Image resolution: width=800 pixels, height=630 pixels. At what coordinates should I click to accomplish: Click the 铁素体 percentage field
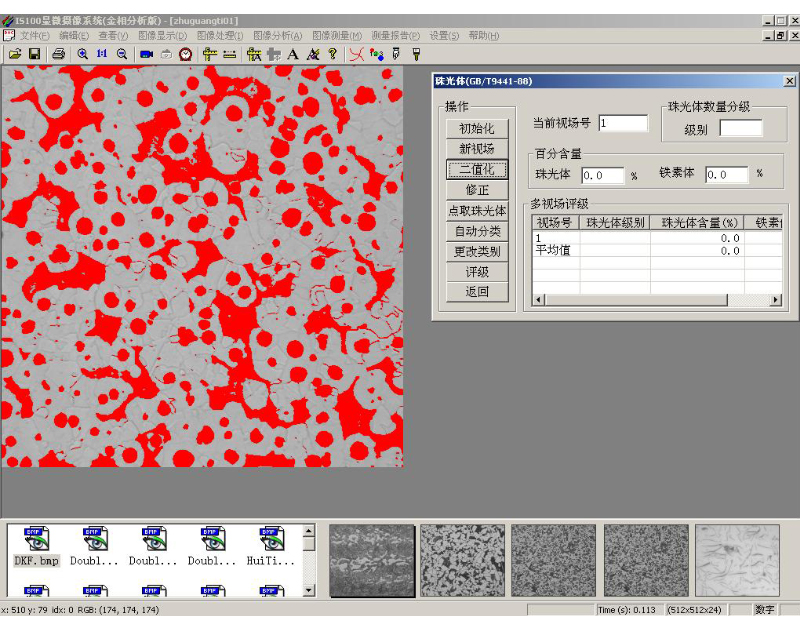coord(727,174)
